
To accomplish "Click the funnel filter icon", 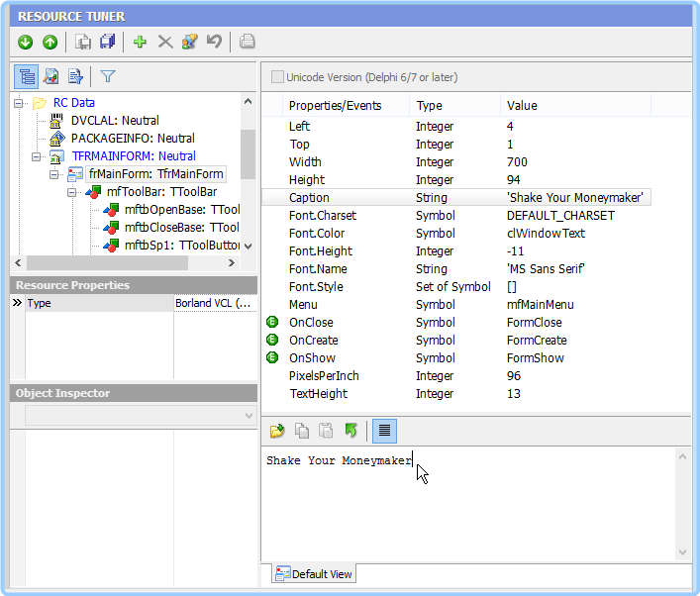I will click(x=108, y=77).
